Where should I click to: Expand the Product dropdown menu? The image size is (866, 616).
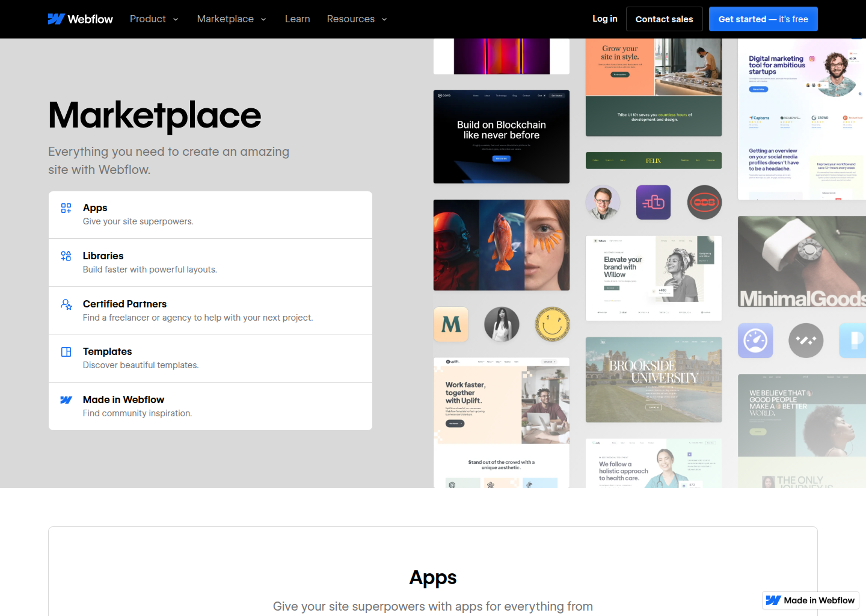tap(154, 19)
